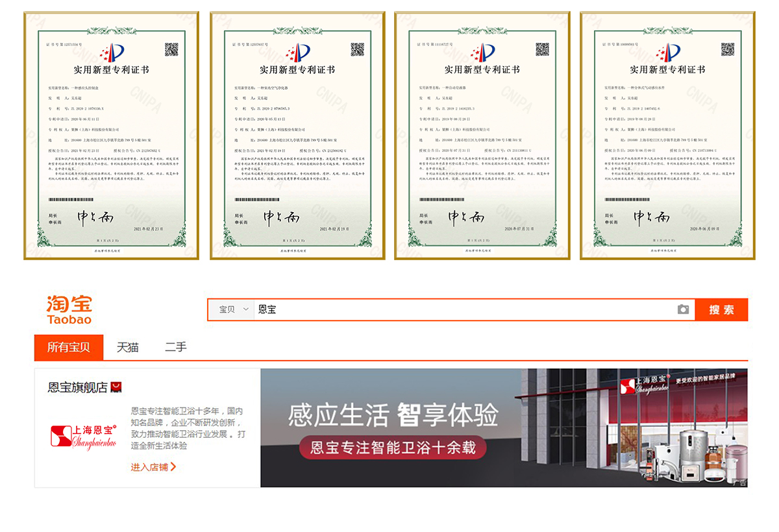Click the orange 搜索 button
The height and width of the screenshot is (532, 779).
click(x=721, y=309)
